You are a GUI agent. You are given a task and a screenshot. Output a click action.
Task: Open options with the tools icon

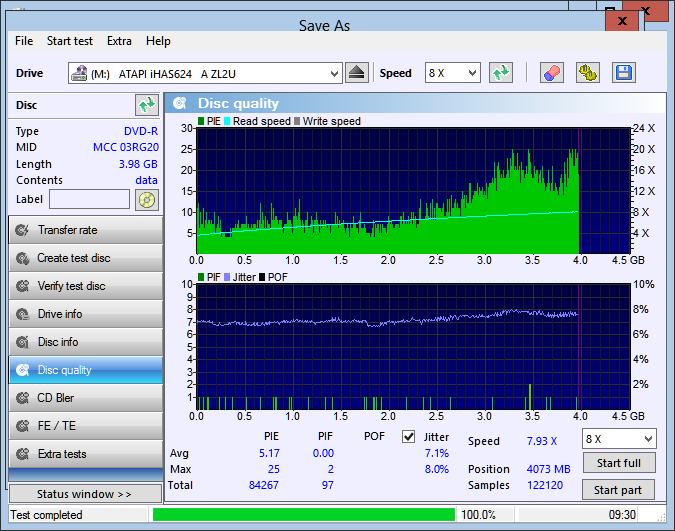pos(588,73)
